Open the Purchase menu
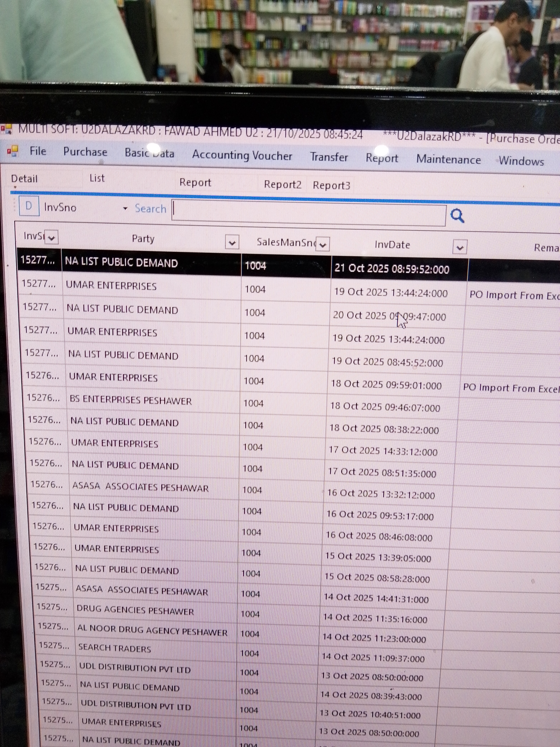 (x=85, y=152)
